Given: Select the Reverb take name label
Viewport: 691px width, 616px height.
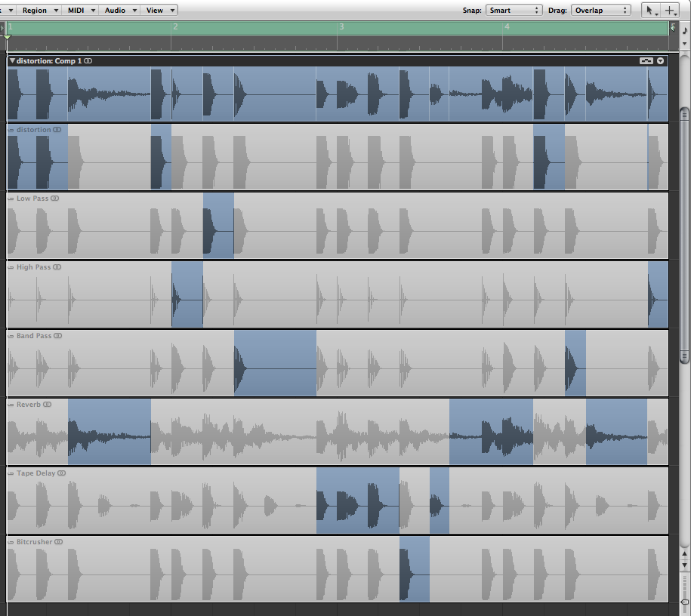Looking at the screenshot, I should tap(28, 405).
